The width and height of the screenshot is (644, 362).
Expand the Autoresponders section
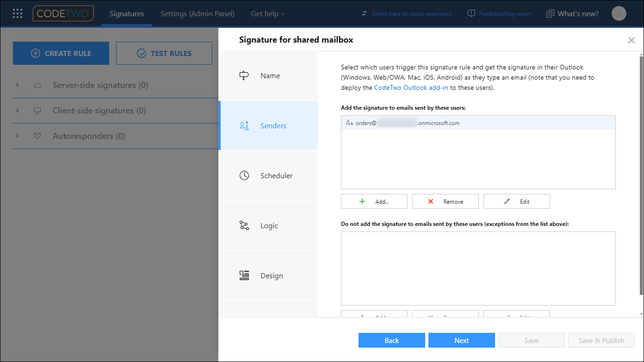point(18,136)
